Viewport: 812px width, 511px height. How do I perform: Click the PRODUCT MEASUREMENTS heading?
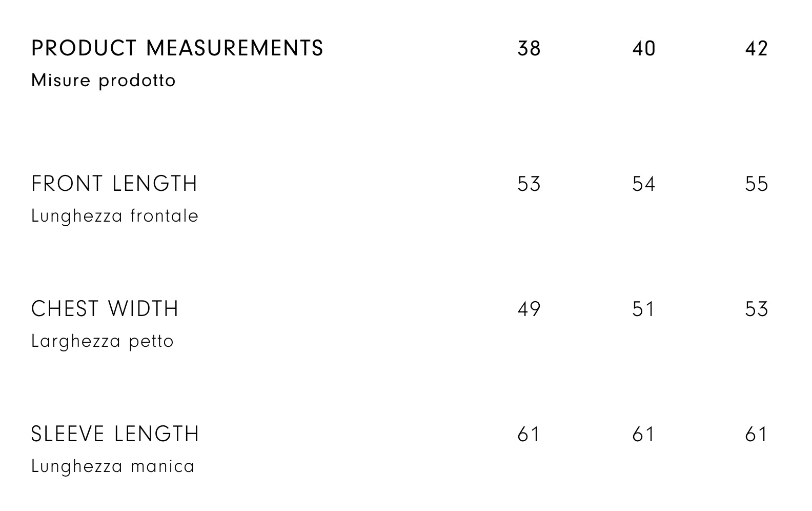177,48
